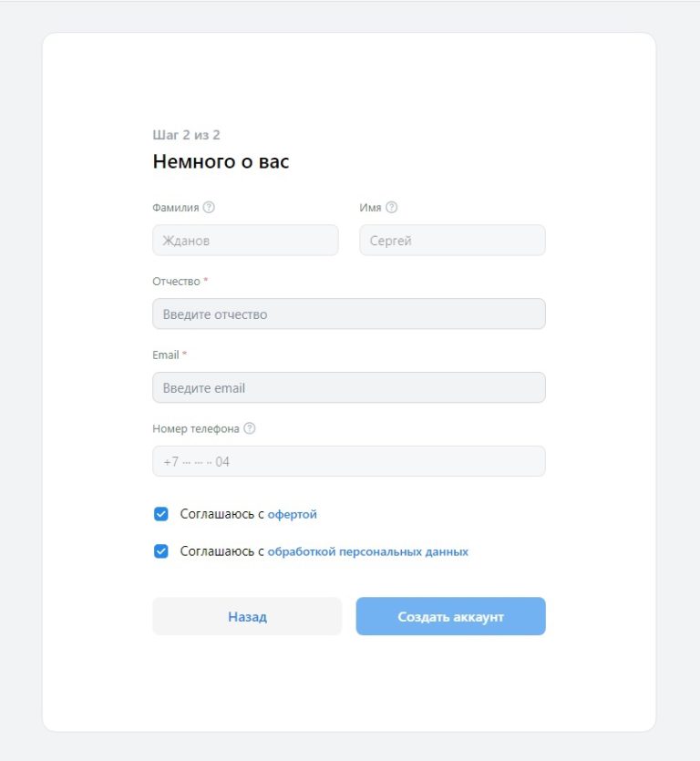Click the Email field label
This screenshot has height=761, width=700.
(x=166, y=355)
